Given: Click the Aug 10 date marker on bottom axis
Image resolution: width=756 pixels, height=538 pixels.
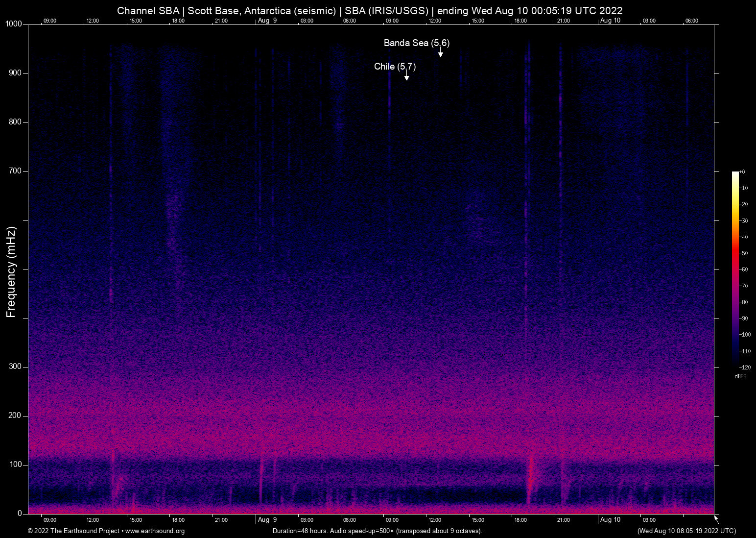Looking at the screenshot, I should [x=610, y=520].
